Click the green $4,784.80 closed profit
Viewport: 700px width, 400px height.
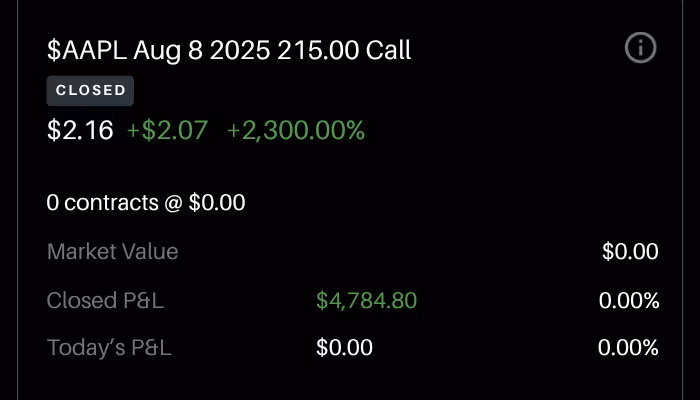(366, 300)
